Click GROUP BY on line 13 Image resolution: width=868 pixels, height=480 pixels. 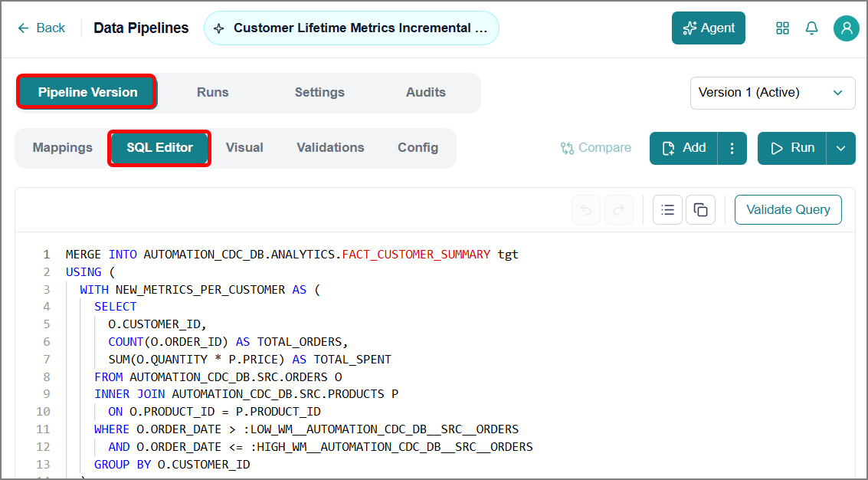(x=123, y=465)
